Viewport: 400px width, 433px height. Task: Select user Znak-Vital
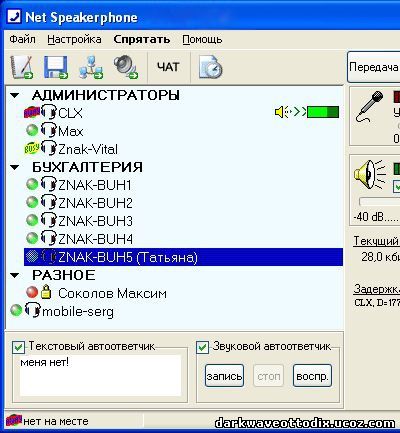point(88,149)
